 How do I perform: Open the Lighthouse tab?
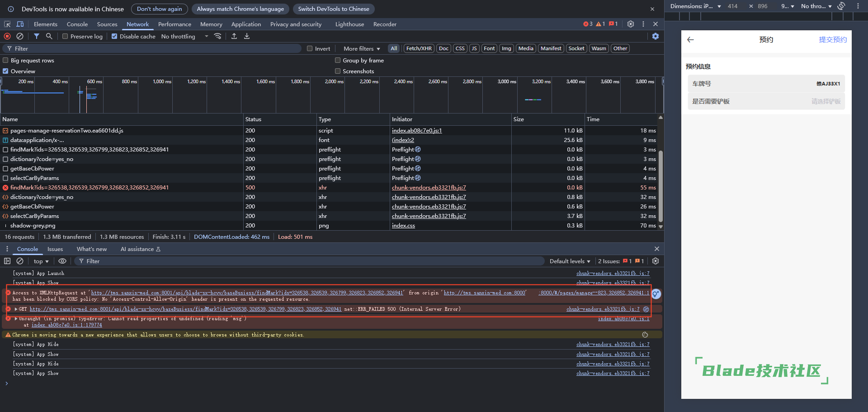[349, 24]
